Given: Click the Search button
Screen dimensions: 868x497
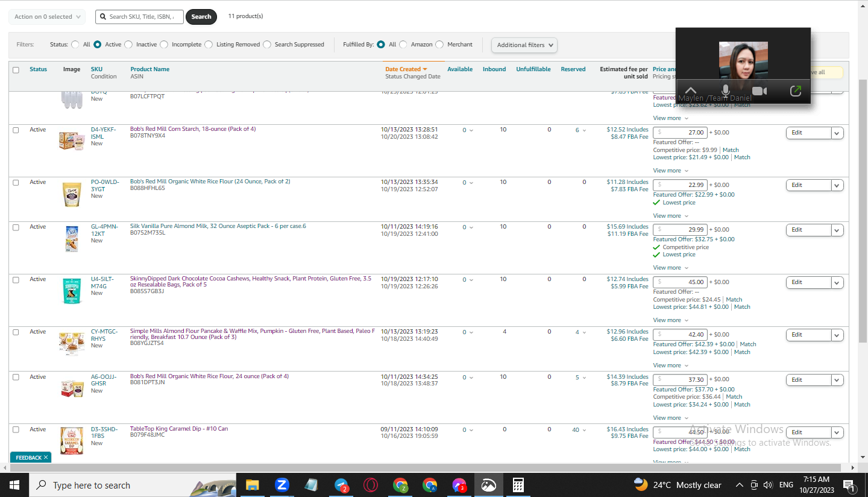Looking at the screenshot, I should click(201, 17).
